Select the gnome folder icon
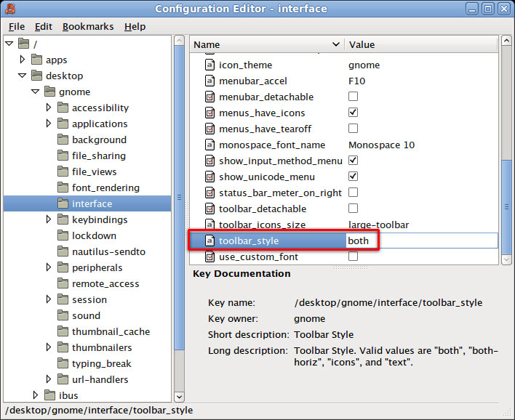 pyautogui.click(x=49, y=92)
